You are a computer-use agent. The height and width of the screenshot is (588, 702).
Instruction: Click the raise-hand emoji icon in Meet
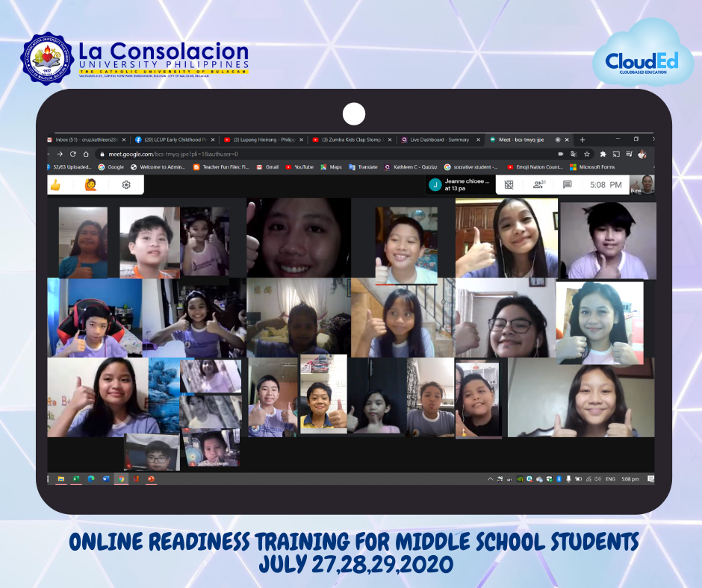point(90,184)
